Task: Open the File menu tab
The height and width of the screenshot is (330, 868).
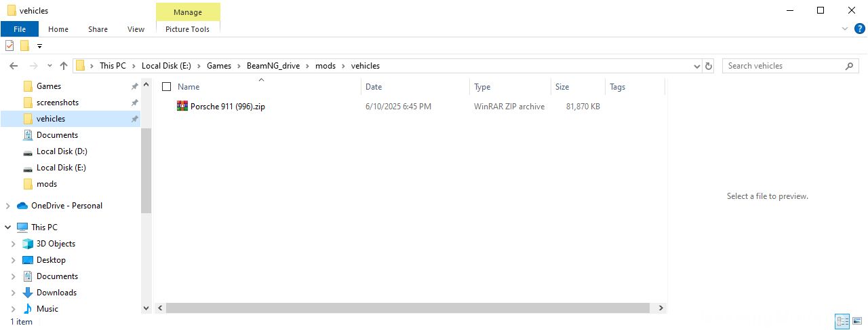Action: coord(19,29)
